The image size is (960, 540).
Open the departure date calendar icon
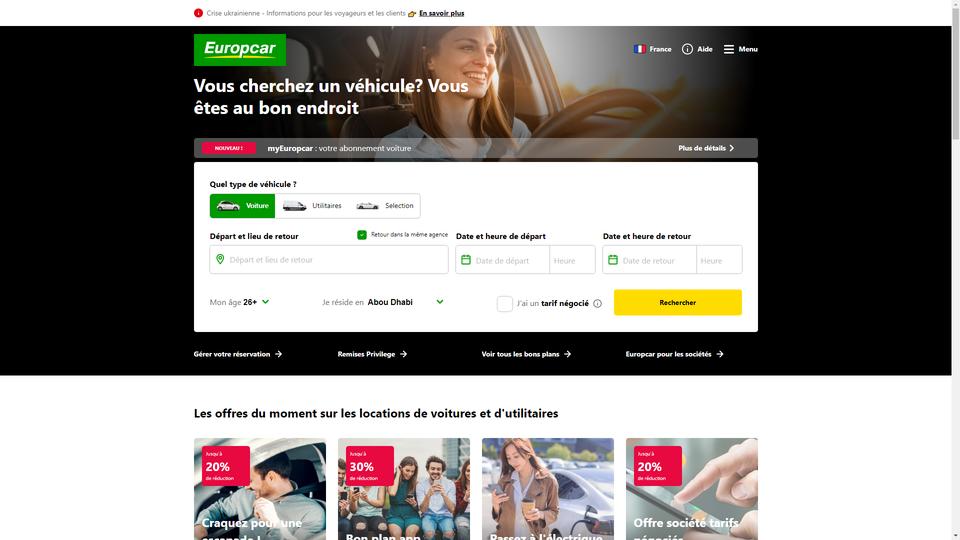coord(466,260)
